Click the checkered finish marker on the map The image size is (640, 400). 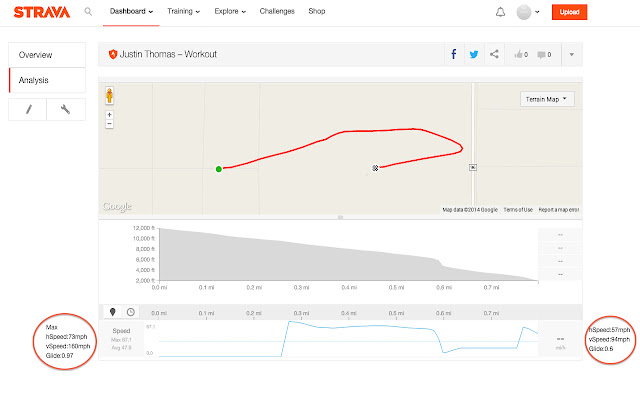click(375, 168)
